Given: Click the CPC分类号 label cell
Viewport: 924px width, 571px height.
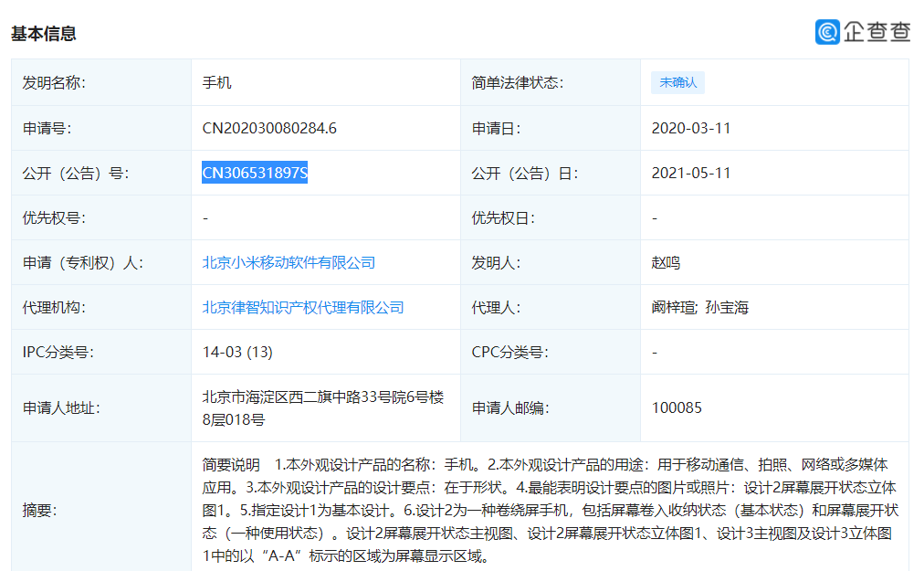Looking at the screenshot, I should pos(551,352).
